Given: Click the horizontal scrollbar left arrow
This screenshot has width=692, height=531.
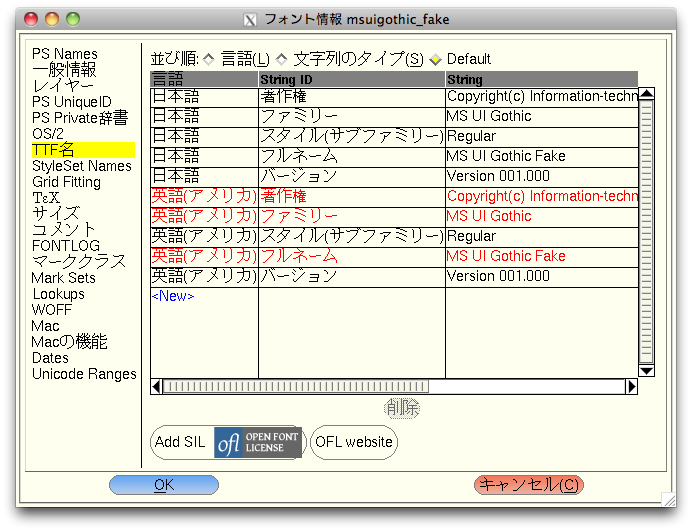Looking at the screenshot, I should pos(156,387).
